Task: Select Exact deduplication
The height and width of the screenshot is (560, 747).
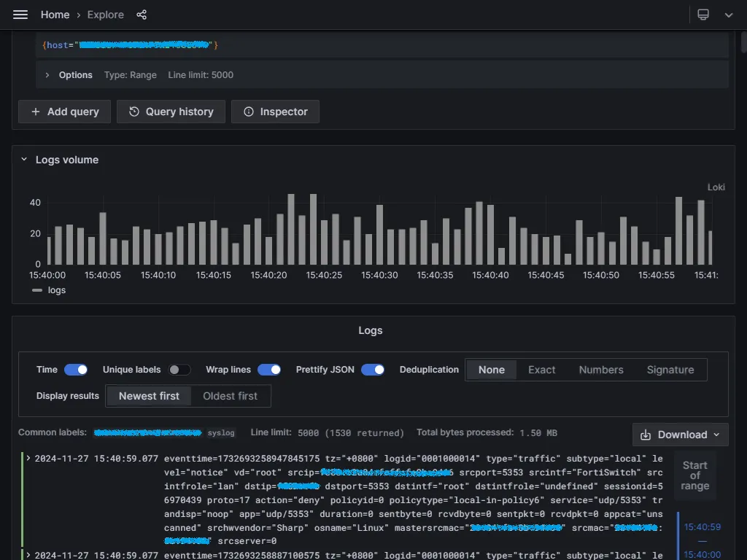Action: [x=542, y=370]
